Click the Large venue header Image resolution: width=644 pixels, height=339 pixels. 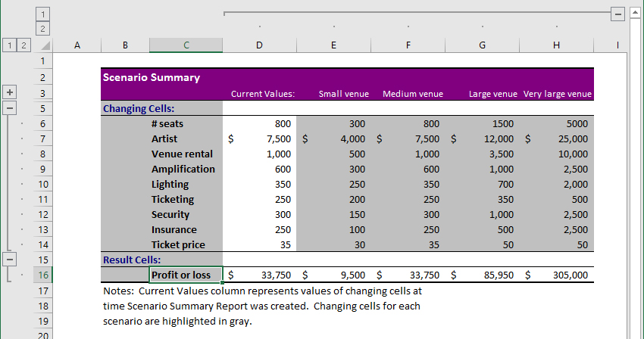[x=493, y=94]
